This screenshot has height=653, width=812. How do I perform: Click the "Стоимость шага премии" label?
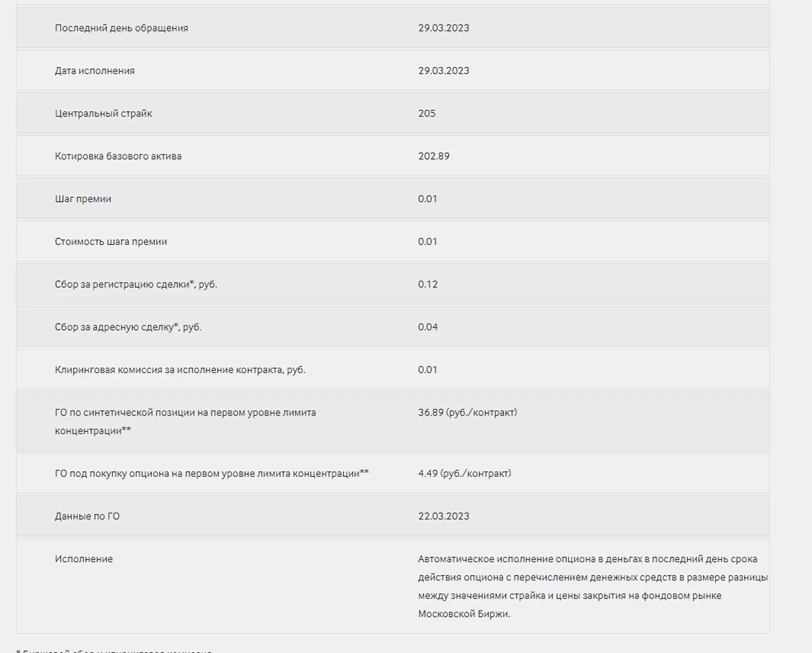click(111, 242)
